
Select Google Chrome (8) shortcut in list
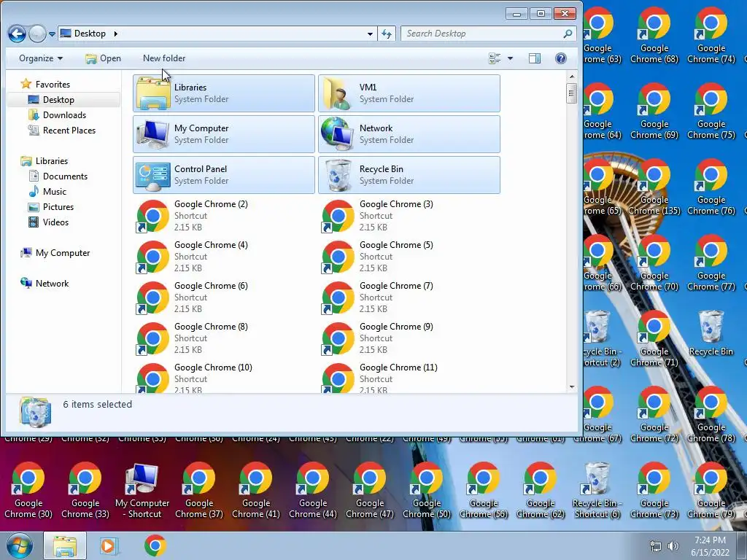coord(224,338)
